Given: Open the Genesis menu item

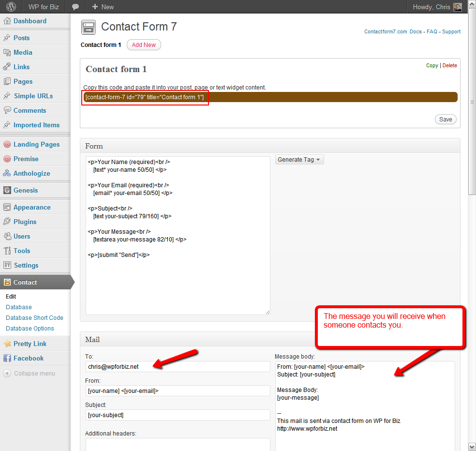Looking at the screenshot, I should [26, 191].
